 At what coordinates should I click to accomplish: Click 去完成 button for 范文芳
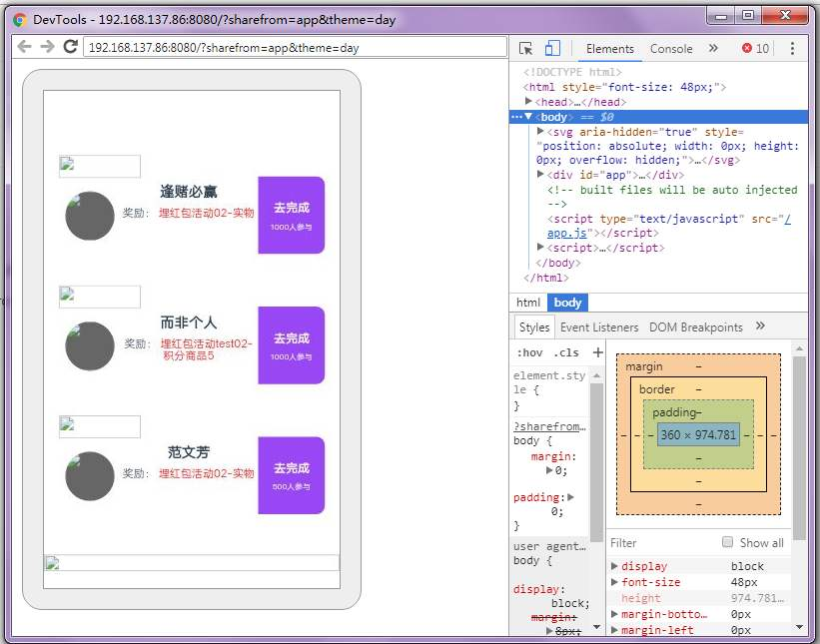coord(292,475)
